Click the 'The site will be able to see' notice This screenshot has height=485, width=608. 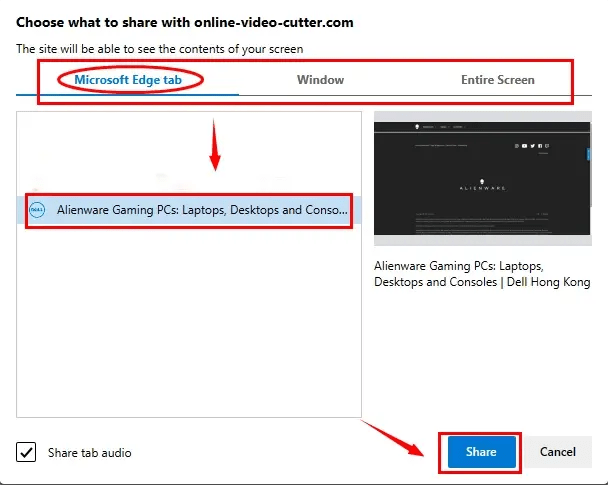[160, 49]
